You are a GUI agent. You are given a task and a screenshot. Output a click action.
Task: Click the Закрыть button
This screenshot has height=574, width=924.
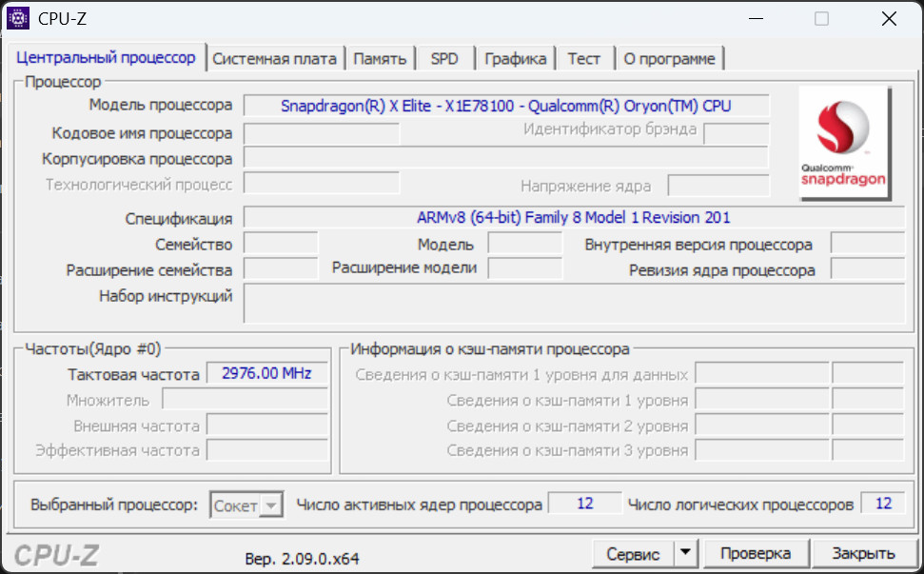(x=864, y=553)
